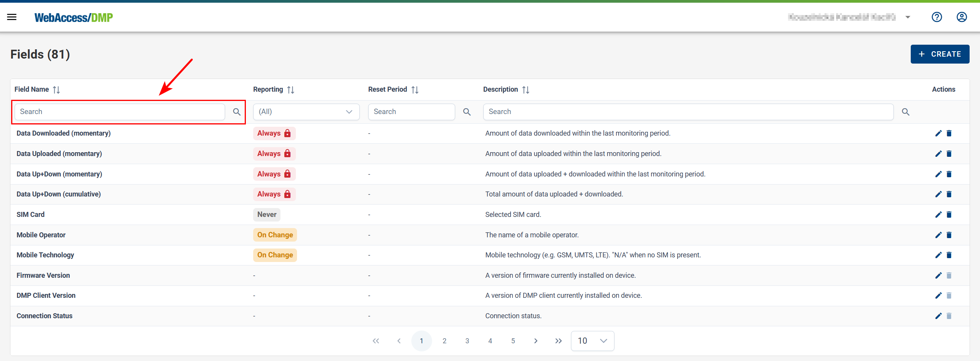Open the rows-per-page dropdown showing 10
980x361 pixels.
[592, 341]
